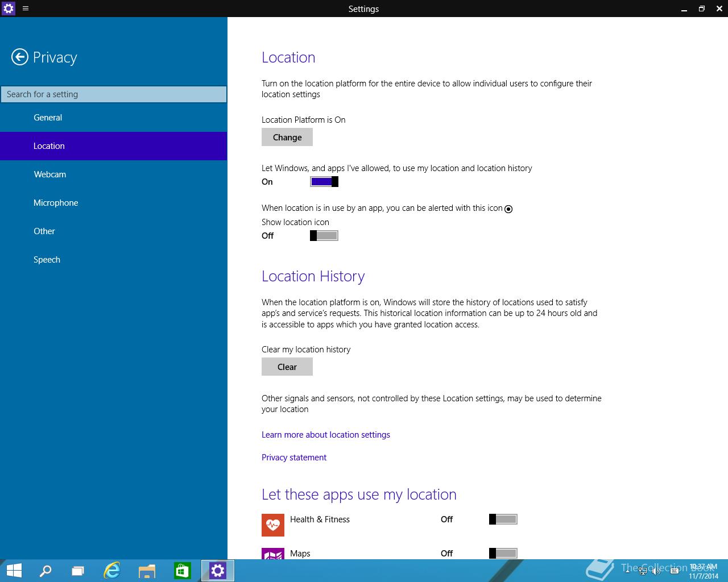Click the Change location platform button
This screenshot has width=728, height=582.
(x=287, y=137)
